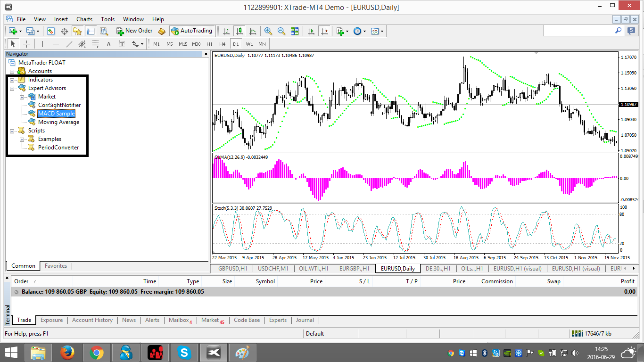
Task: Open the Market Watch panel
Action: [x=51, y=31]
